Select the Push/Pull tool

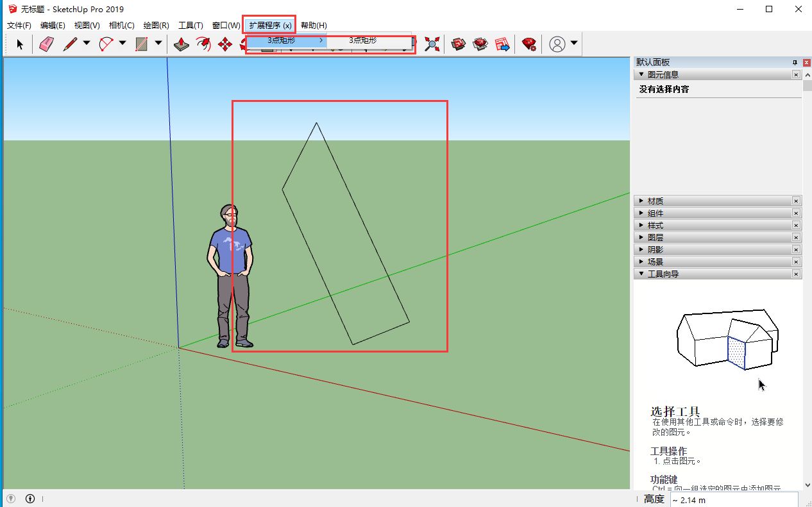tap(182, 44)
